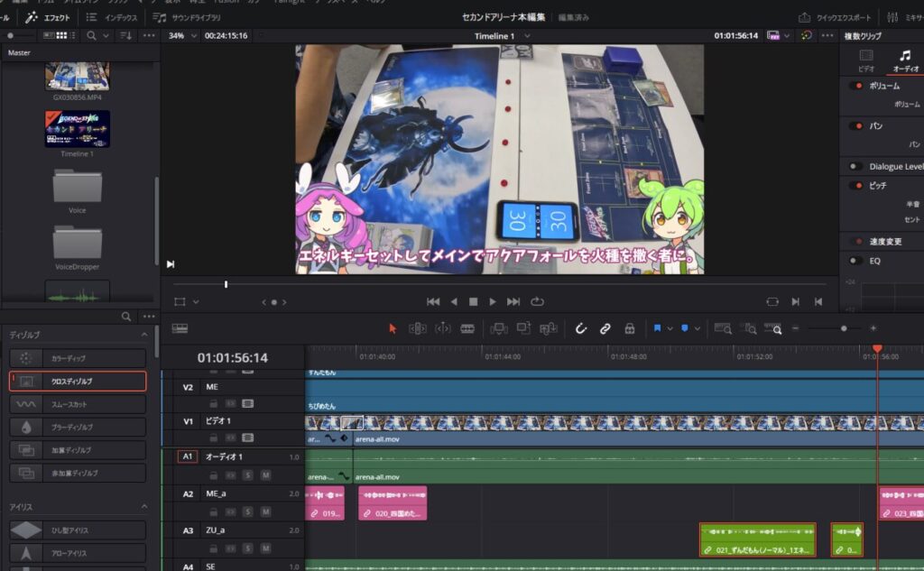Switch inspector to Audio tab
924x571 pixels.
click(x=905, y=60)
